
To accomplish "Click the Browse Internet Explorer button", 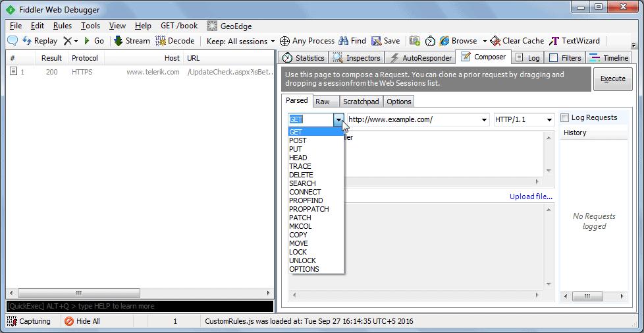I will pos(458,41).
